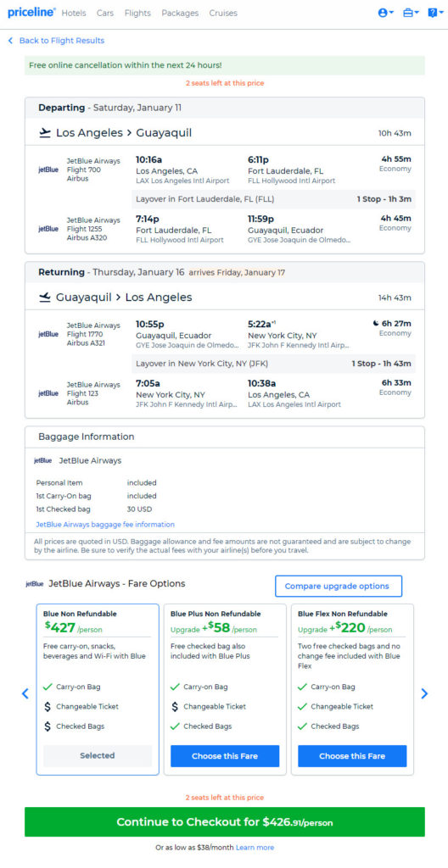Viewport: 448px width, 868px height.
Task: Open the Packages menu item
Action: click(180, 13)
